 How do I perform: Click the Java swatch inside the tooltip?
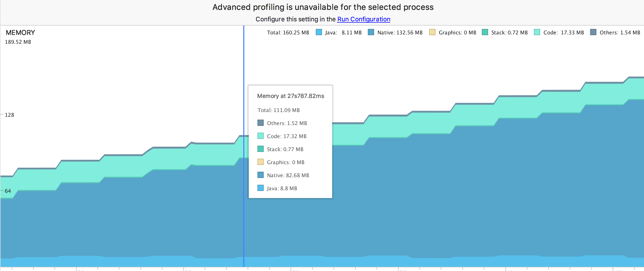(260, 188)
